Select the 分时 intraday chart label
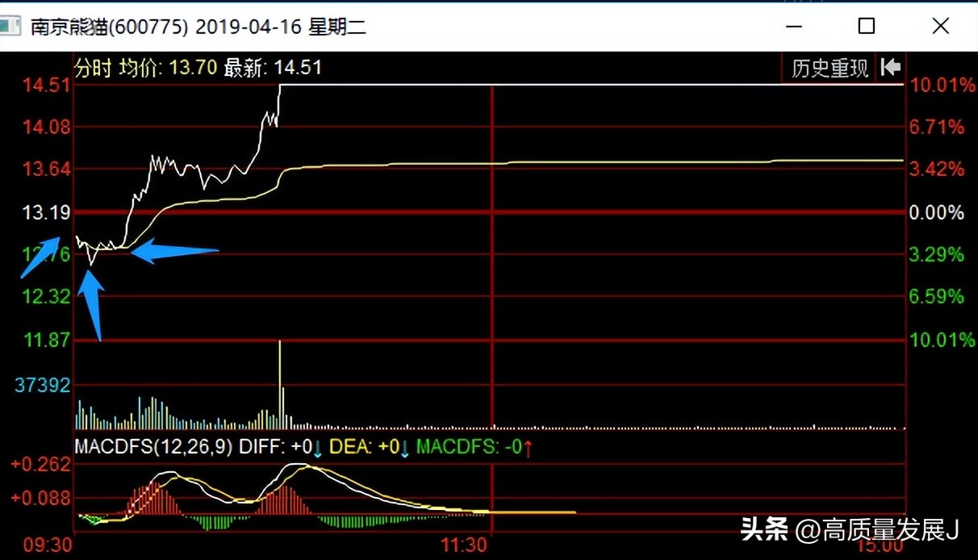This screenshot has height=560, width=978. [x=93, y=68]
